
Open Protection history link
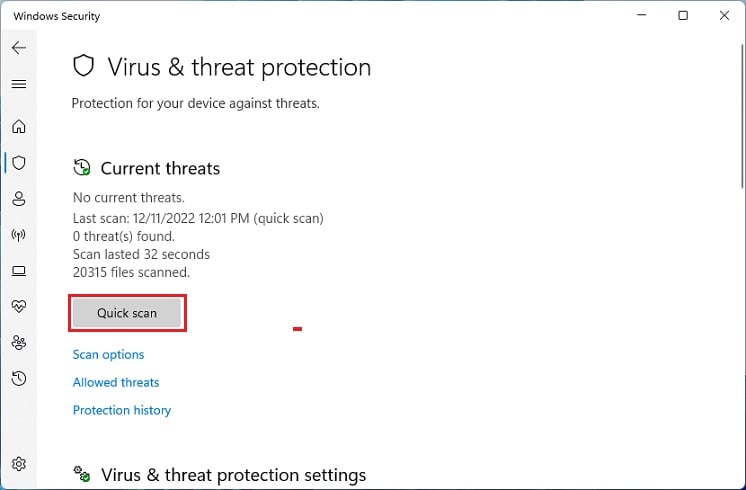[x=122, y=410]
